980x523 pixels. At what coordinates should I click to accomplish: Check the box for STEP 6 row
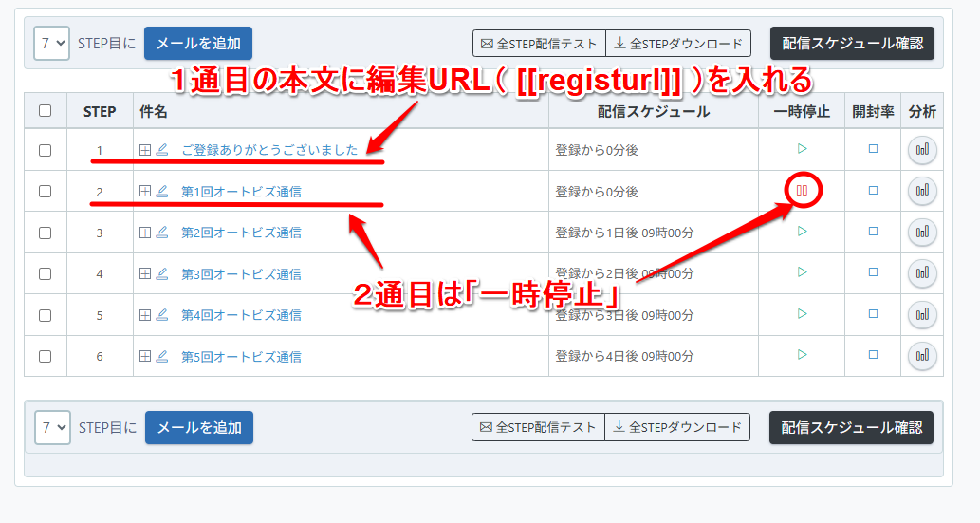point(45,357)
